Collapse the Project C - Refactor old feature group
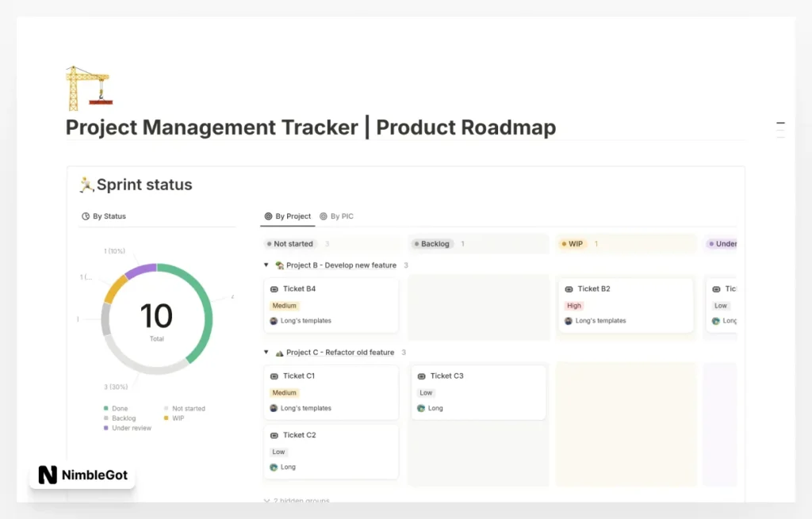 pos(266,352)
